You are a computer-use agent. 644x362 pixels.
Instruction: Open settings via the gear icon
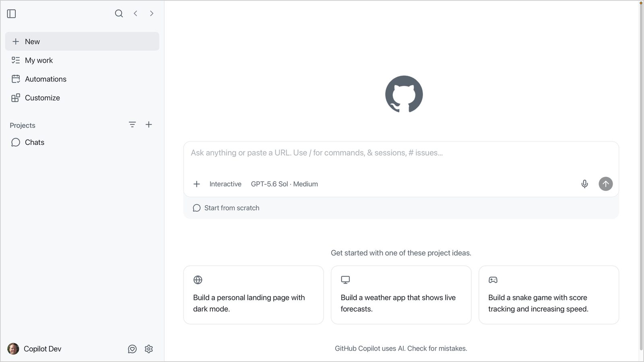[x=149, y=349]
